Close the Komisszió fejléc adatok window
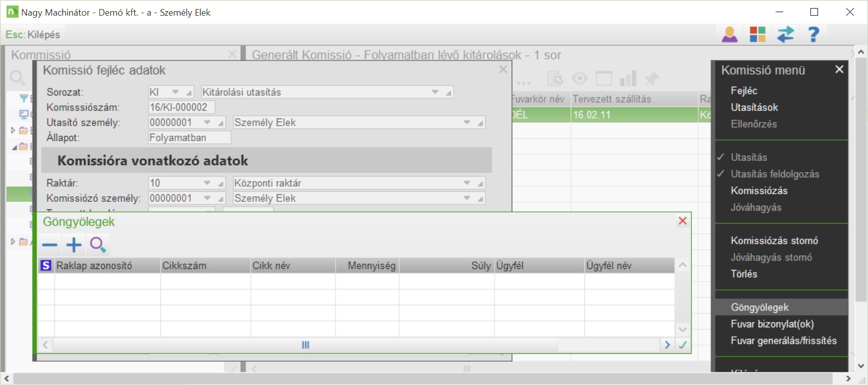Viewport: 868px width, 385px height. tap(503, 70)
